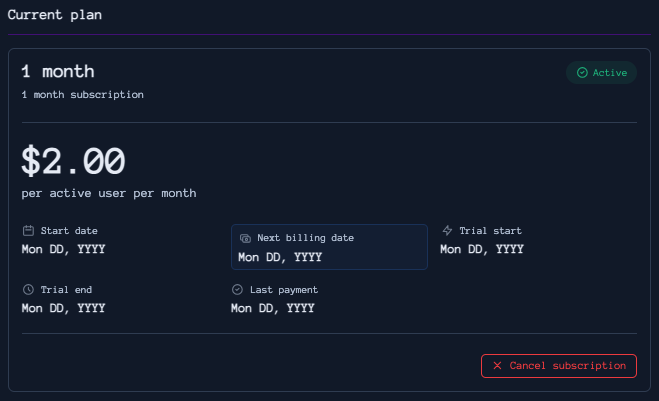Click the Next billing date value
Screen dimensions: 659x401
280,257
